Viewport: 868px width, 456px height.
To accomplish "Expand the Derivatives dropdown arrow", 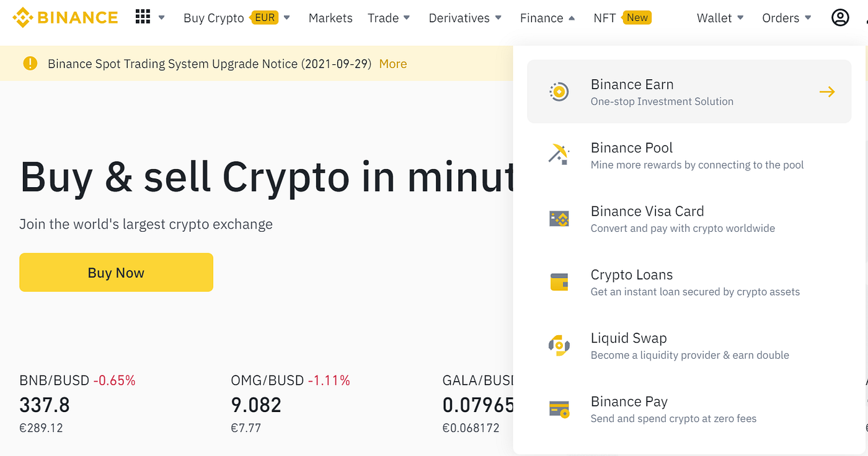I will (x=498, y=18).
